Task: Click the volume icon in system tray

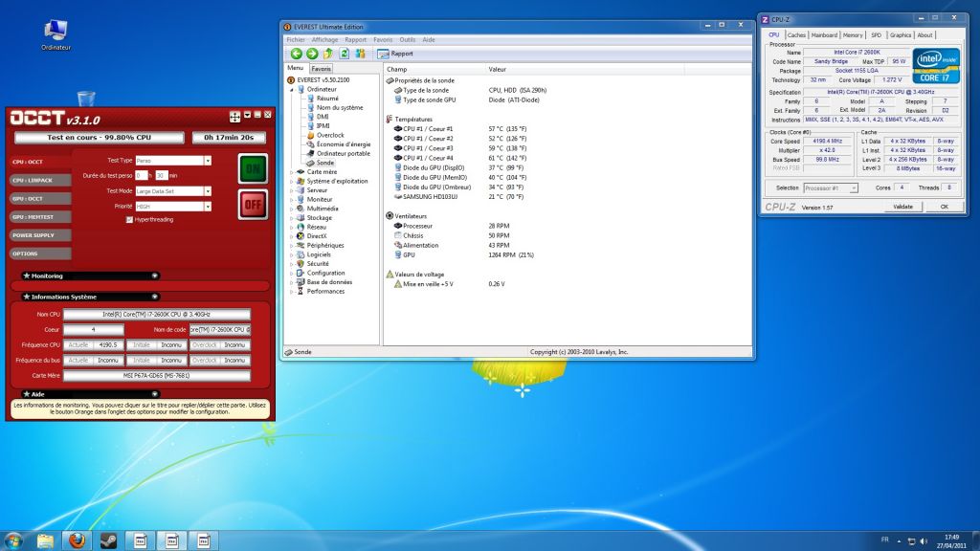Action: point(924,541)
